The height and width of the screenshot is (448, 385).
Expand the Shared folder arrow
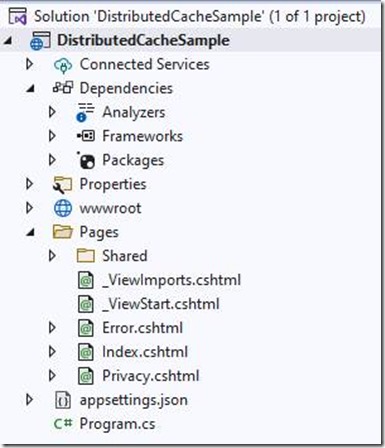point(52,256)
